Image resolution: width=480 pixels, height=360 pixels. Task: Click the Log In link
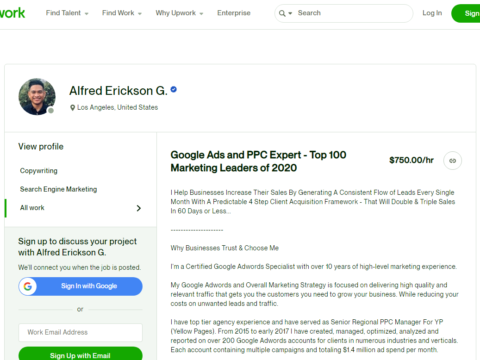click(432, 13)
